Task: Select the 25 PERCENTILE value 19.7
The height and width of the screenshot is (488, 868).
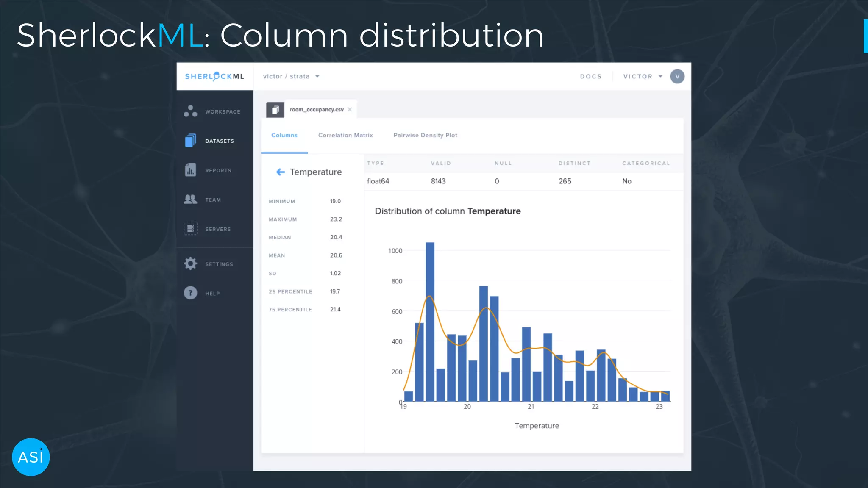Action: 335,291
